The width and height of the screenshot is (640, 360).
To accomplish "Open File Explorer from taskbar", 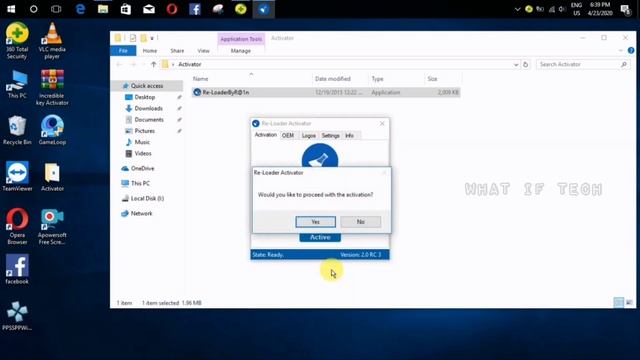I will [103, 9].
